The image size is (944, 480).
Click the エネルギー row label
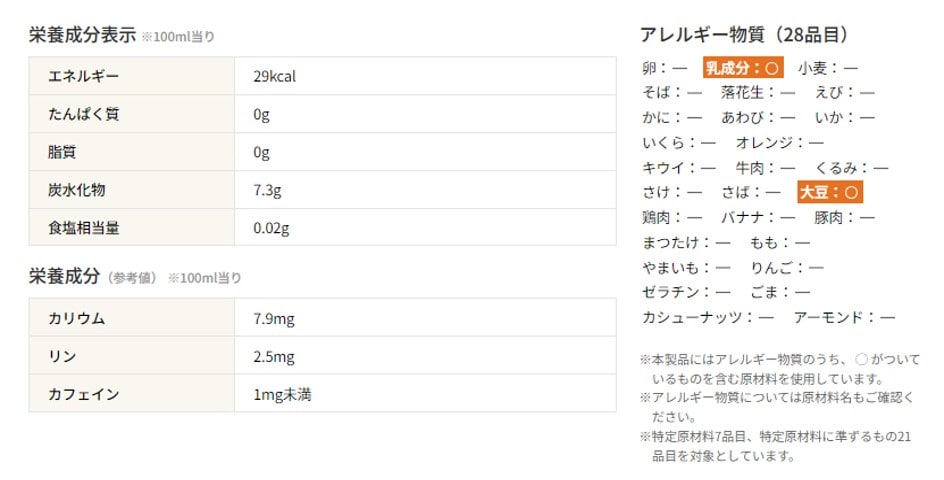pos(84,76)
